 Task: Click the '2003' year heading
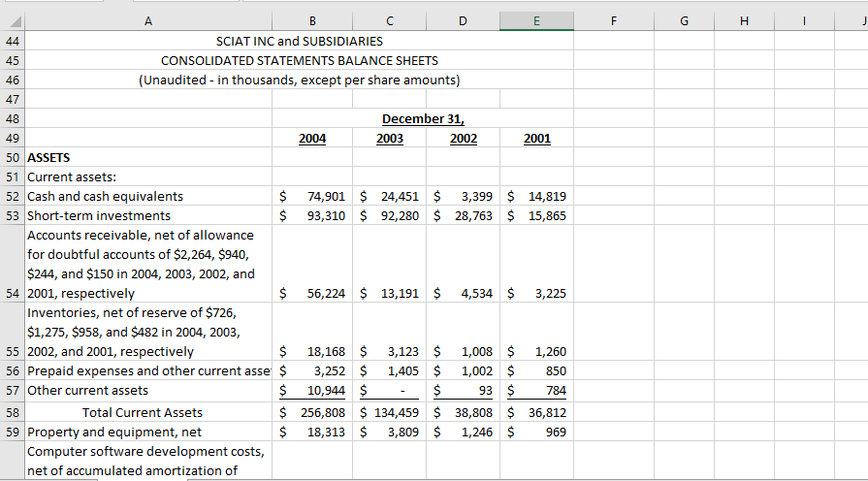point(389,139)
